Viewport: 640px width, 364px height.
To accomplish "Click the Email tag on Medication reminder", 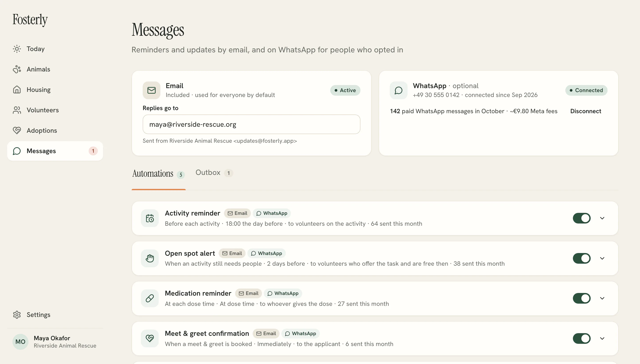I will (x=248, y=293).
